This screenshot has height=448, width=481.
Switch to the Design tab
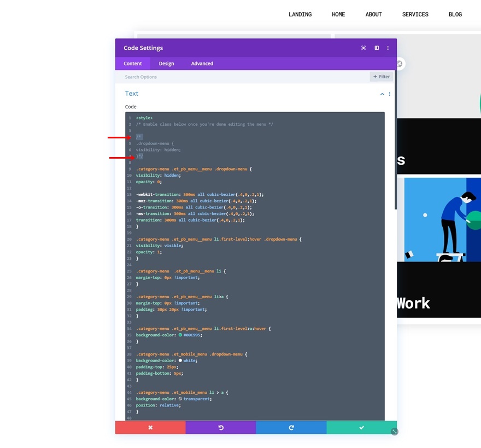point(166,63)
